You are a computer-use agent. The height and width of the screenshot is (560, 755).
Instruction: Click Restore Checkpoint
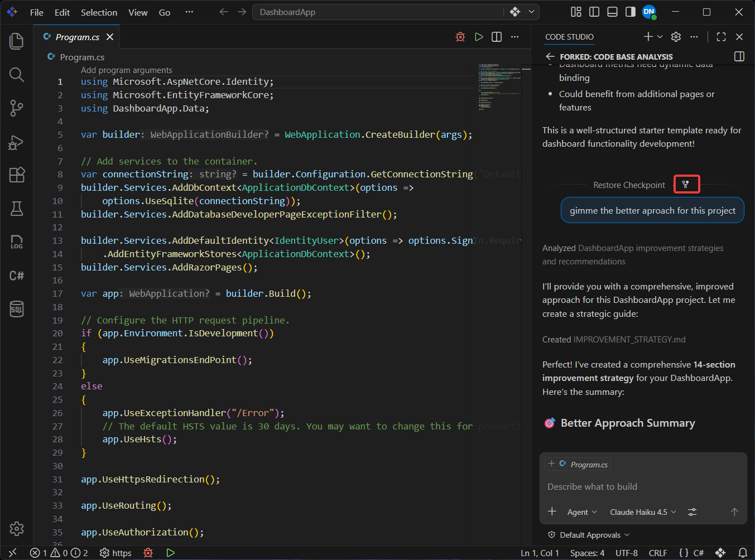629,185
